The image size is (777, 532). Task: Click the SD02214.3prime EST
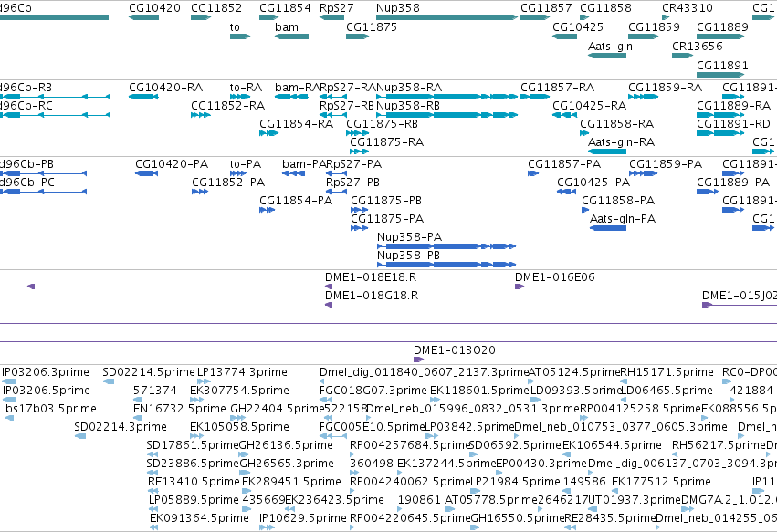point(79,436)
